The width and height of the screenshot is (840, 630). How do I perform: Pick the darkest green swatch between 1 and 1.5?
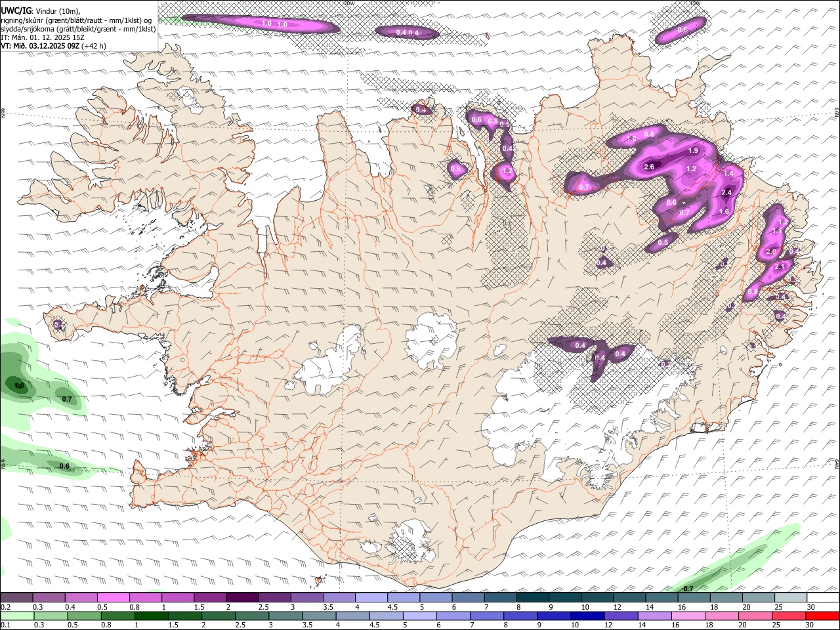[150, 616]
